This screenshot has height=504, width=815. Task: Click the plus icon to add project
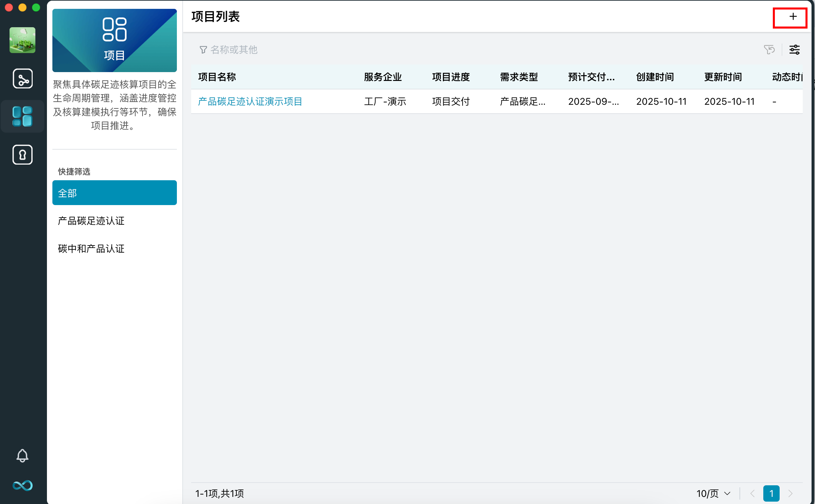click(x=793, y=17)
